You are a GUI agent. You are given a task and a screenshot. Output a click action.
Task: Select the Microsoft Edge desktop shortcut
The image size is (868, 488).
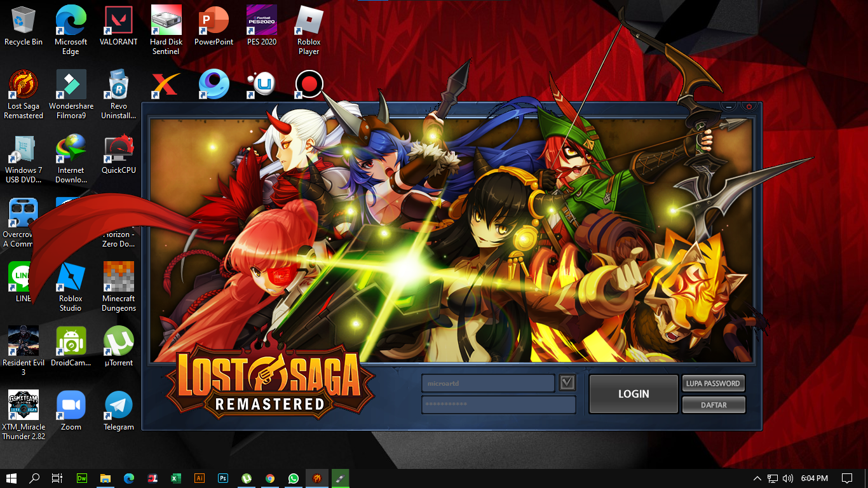point(71,30)
